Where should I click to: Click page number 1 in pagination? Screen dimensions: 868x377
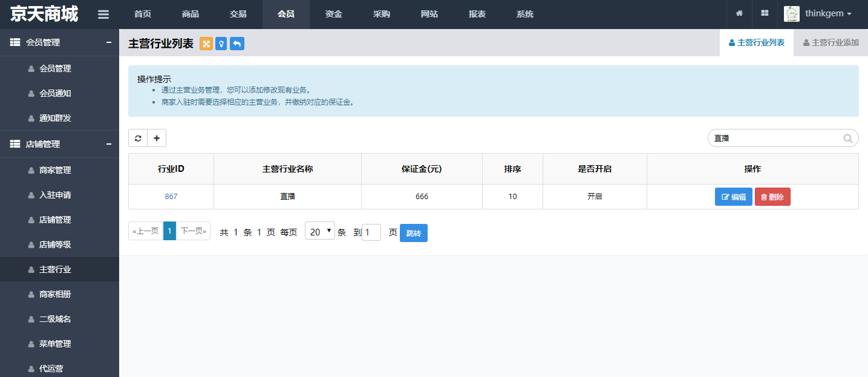pyautogui.click(x=169, y=231)
